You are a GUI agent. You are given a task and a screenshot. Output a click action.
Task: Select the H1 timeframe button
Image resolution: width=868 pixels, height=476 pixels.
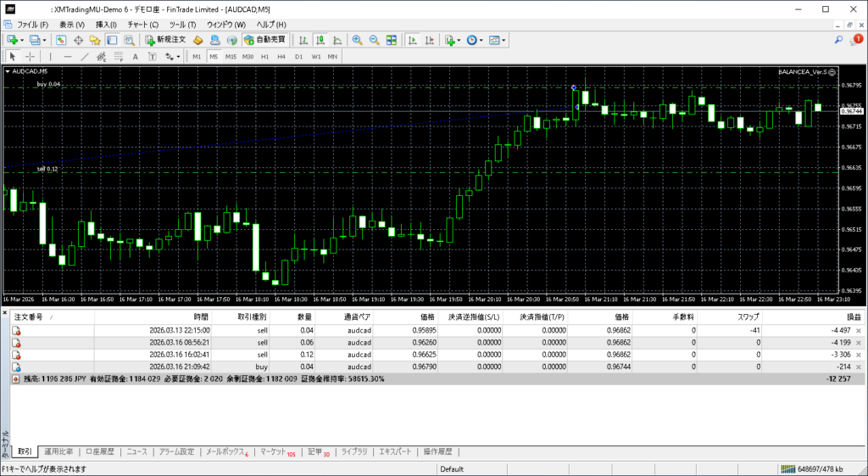[x=264, y=57]
